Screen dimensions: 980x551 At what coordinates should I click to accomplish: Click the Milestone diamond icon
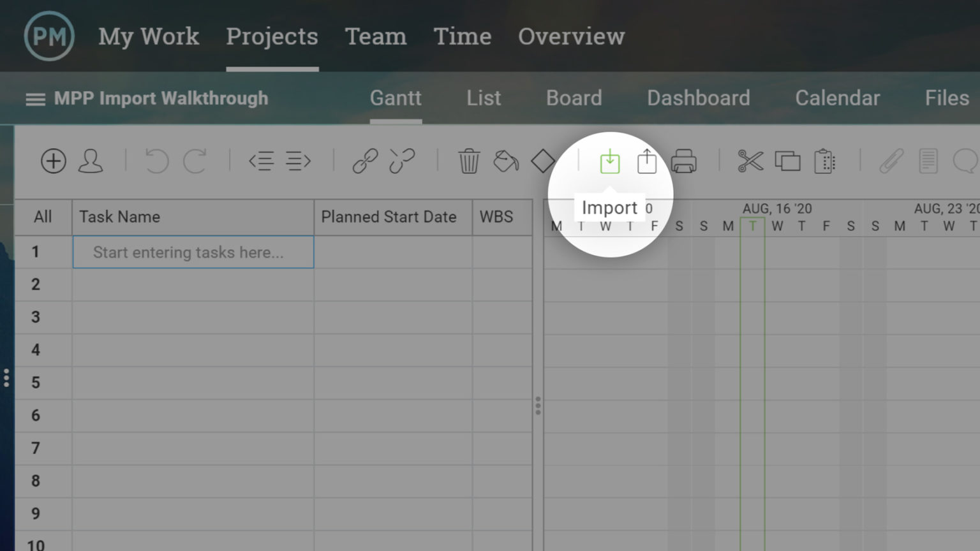click(x=543, y=161)
